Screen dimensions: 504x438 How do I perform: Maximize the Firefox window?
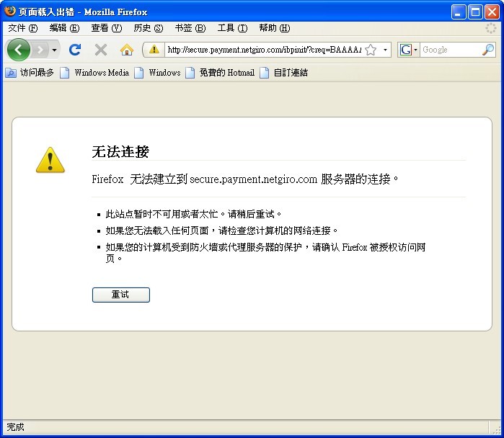(x=475, y=12)
